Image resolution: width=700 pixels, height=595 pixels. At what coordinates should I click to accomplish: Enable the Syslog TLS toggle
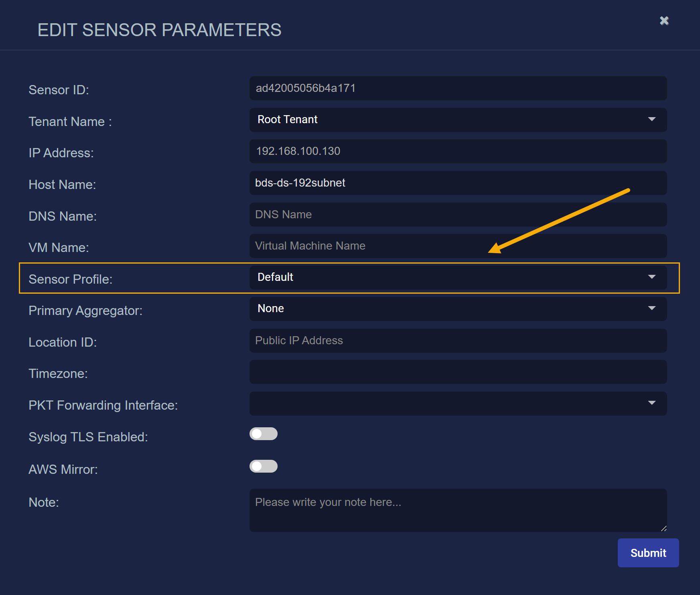coord(264,434)
